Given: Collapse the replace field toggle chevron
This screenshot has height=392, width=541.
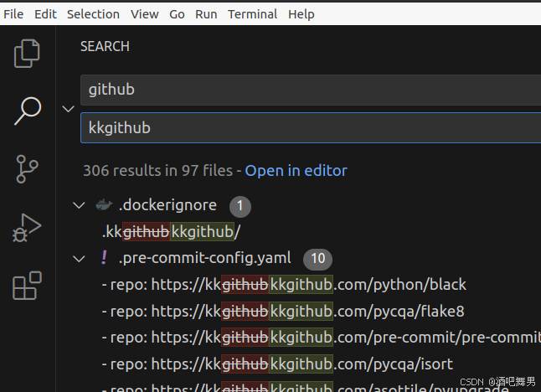Looking at the screenshot, I should point(69,109).
